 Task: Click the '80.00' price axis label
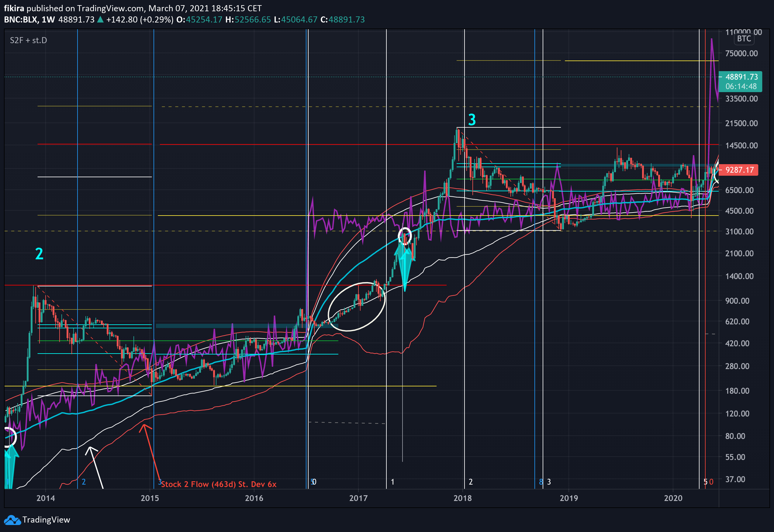coord(735,436)
